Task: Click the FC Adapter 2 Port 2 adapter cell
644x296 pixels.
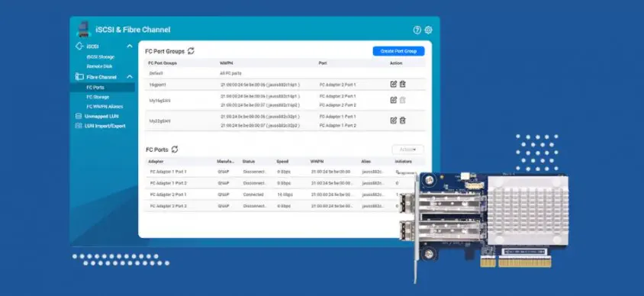Action: coord(169,206)
